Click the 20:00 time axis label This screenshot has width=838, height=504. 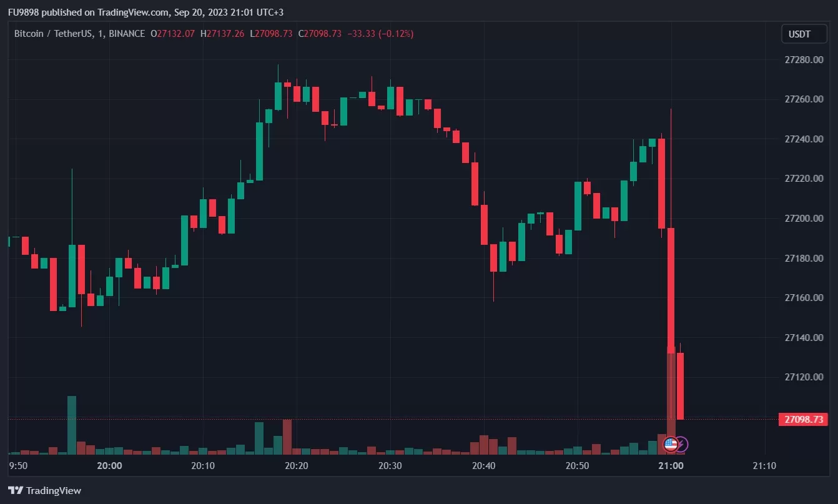(110, 465)
